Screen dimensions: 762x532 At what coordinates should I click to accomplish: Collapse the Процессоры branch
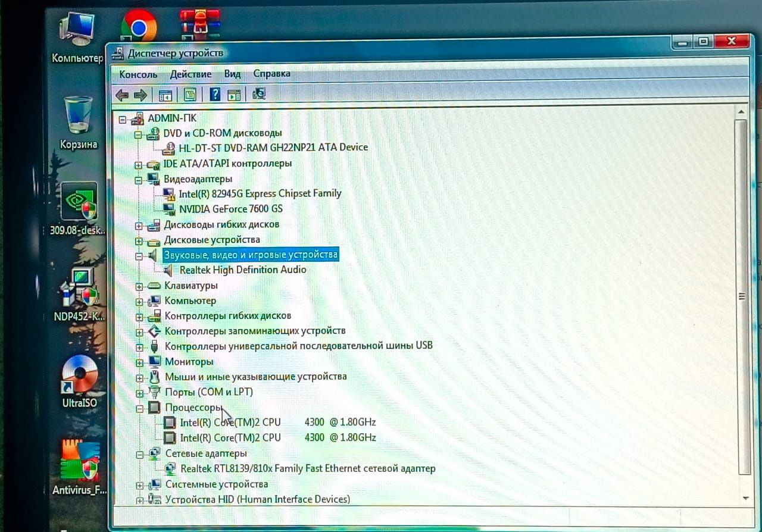[x=139, y=409]
